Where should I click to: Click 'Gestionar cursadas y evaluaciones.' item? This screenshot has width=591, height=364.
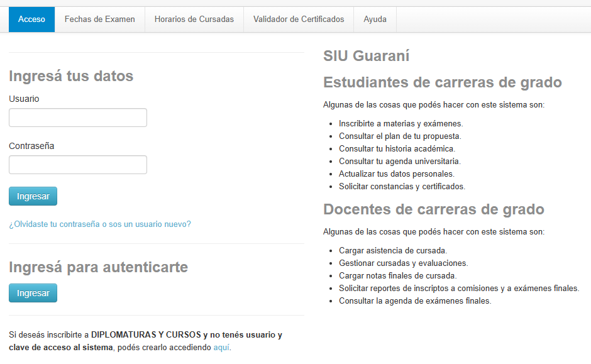click(x=403, y=263)
